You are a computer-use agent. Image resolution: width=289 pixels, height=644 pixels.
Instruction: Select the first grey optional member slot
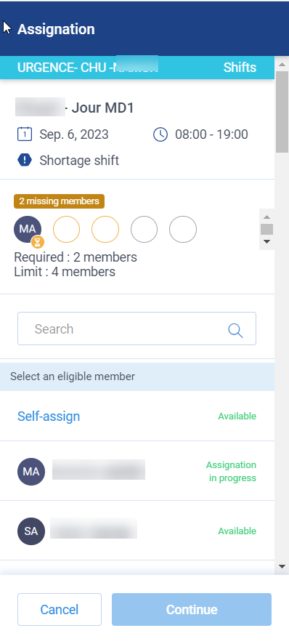tap(144, 229)
